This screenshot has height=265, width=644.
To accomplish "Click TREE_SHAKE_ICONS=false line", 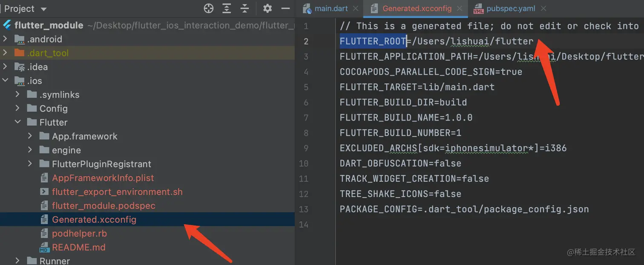I will 400,194.
